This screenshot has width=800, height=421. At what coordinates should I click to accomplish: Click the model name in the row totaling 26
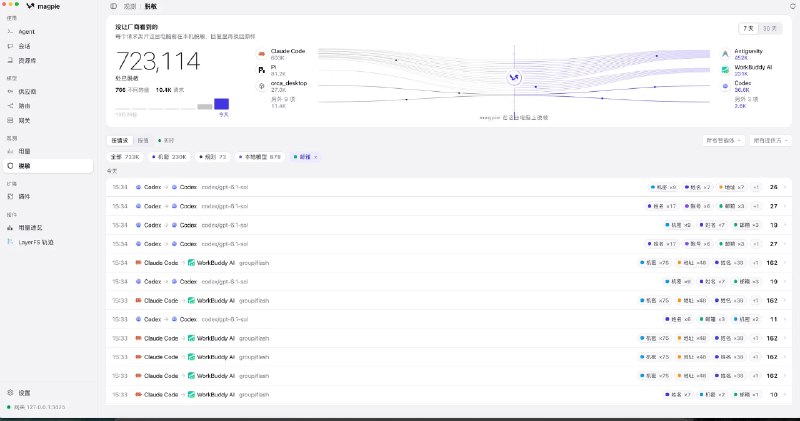(225, 187)
